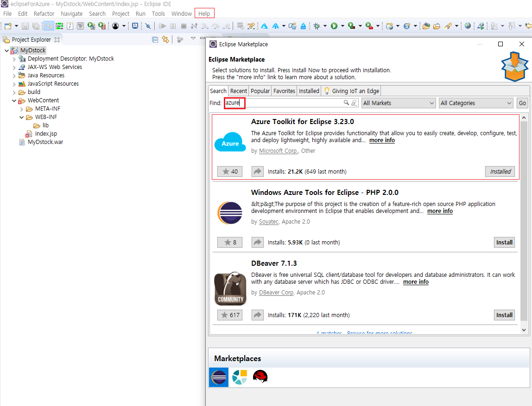Open the File menu
Viewport: 532px width, 406px height.
tap(7, 13)
